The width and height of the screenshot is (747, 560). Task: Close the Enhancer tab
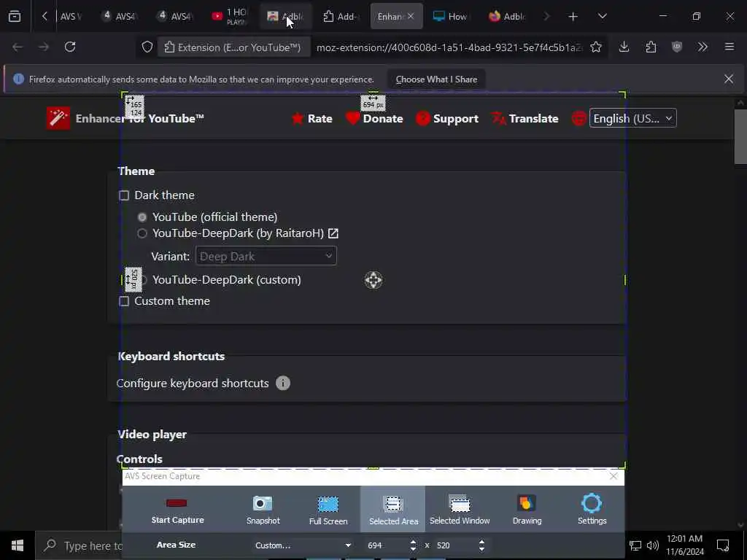coord(411,16)
